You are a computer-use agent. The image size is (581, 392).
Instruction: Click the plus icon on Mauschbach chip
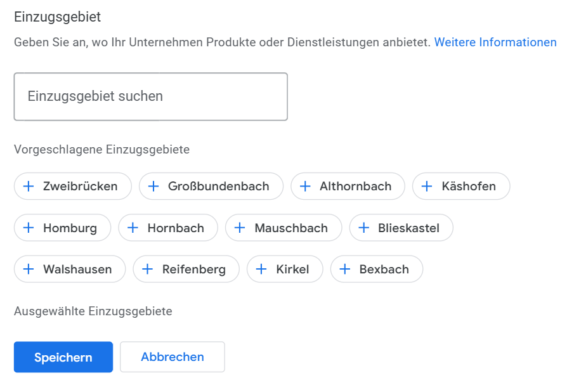(x=240, y=228)
